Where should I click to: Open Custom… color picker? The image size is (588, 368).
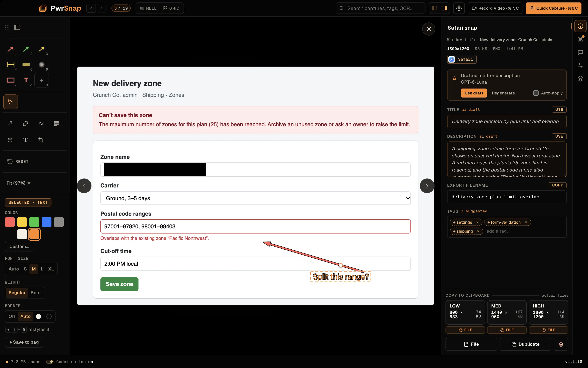coord(19,246)
